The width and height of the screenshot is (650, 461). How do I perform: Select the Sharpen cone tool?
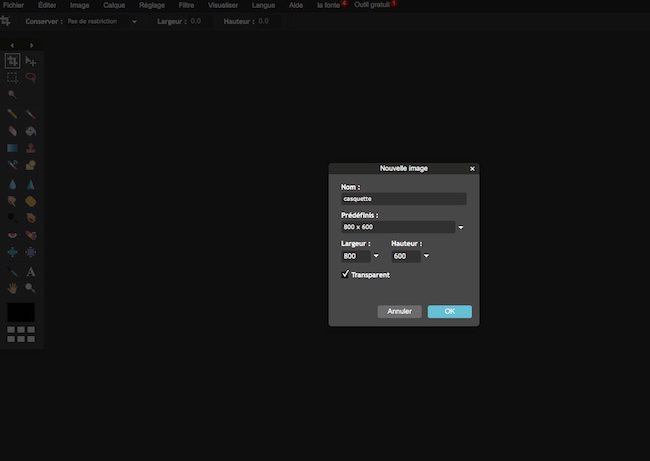pos(31,184)
